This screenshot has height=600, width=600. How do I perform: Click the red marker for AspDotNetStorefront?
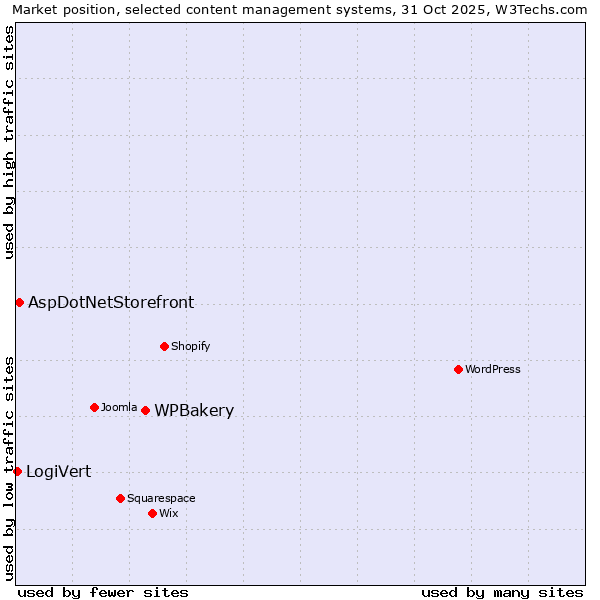pyautogui.click(x=19, y=302)
